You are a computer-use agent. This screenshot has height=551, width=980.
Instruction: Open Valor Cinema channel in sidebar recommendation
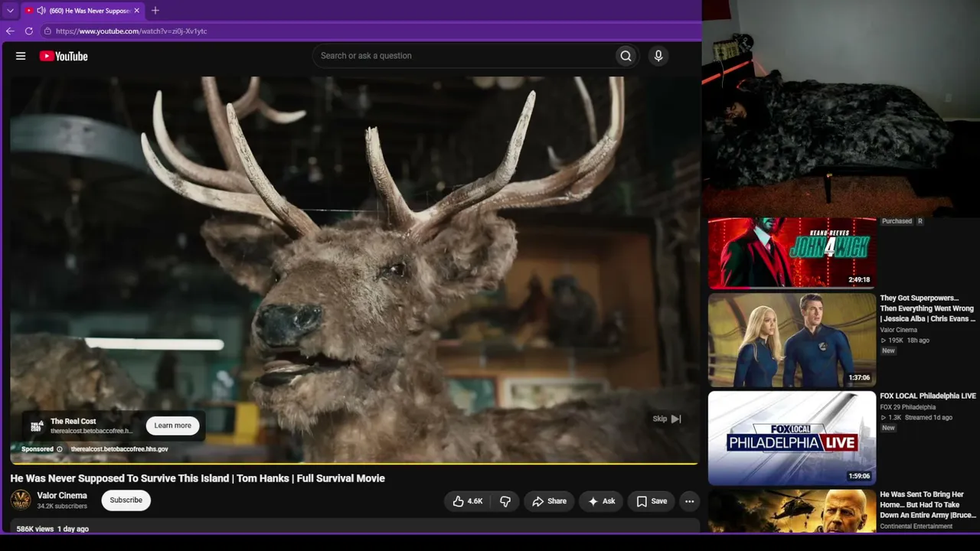point(899,330)
